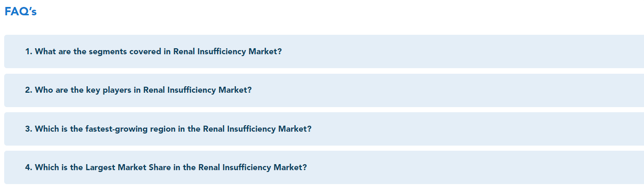The width and height of the screenshot is (644, 185).
Task: Select the last FAQ accordion panel
Action: [324, 167]
